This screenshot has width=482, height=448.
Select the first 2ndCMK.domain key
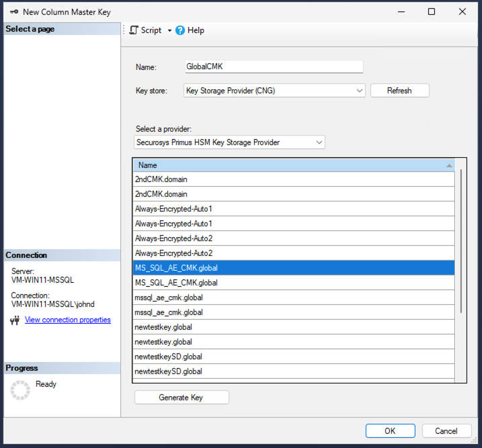pyautogui.click(x=293, y=179)
